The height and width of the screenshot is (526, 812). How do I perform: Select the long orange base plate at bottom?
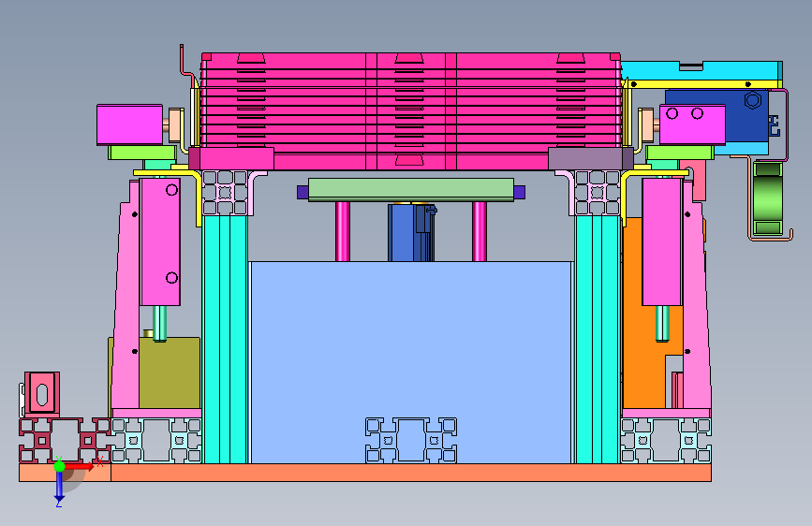[x=410, y=473]
